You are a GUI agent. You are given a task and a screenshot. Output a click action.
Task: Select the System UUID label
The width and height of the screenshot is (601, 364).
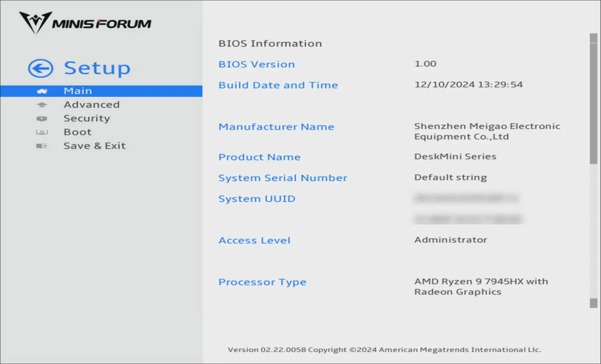(x=257, y=199)
